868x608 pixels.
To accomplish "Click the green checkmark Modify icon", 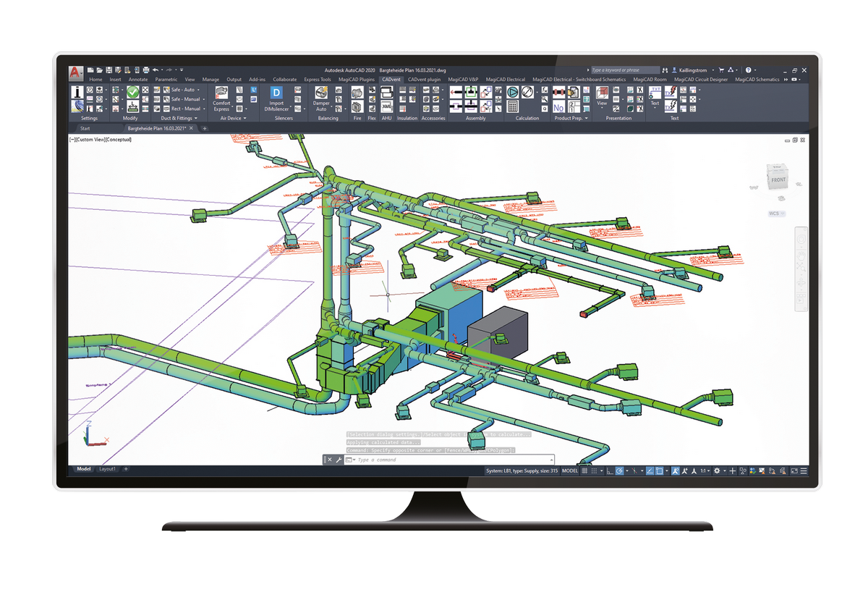I will click(x=132, y=93).
